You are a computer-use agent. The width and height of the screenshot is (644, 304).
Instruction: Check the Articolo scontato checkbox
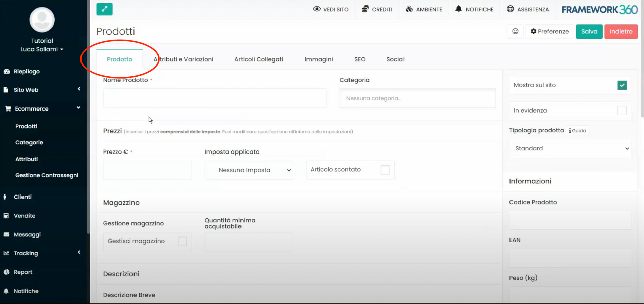385,170
